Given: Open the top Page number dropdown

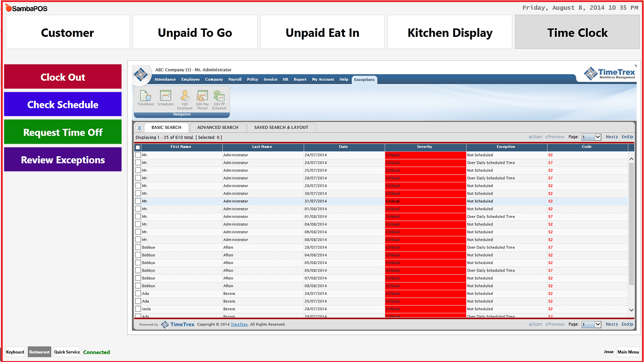Looking at the screenshot, I should 591,137.
